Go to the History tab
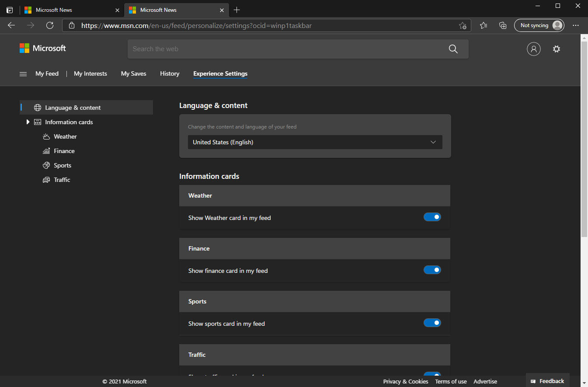The height and width of the screenshot is (387, 588). pos(170,73)
